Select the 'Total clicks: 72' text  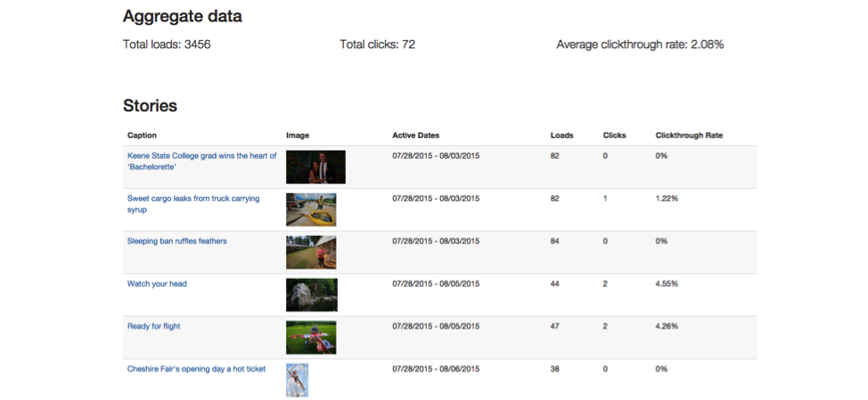click(x=378, y=45)
